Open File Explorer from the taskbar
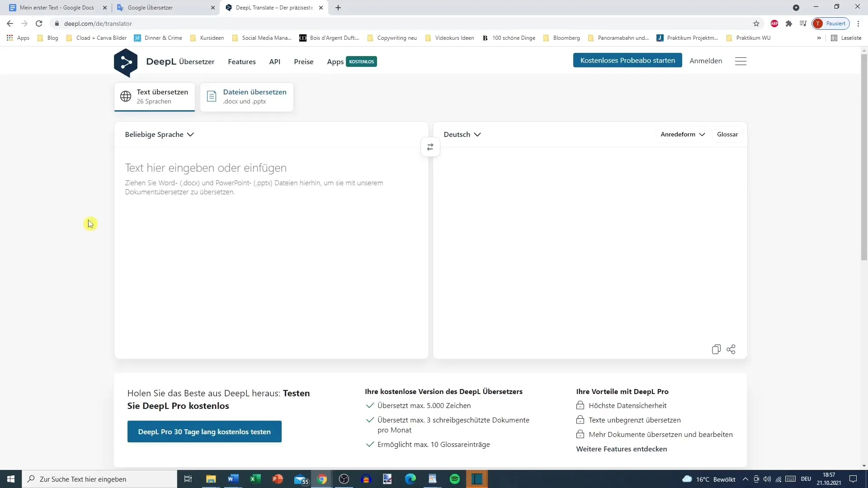The height and width of the screenshot is (488, 868). coord(211,479)
